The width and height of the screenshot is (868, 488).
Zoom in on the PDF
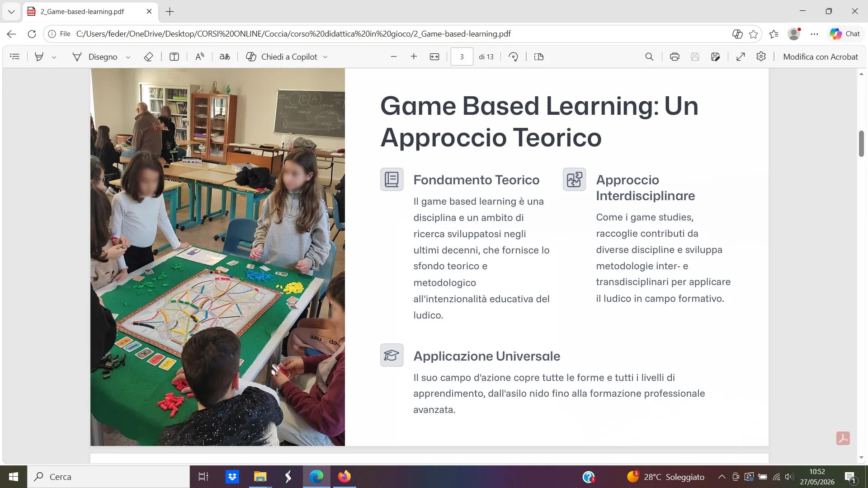tap(414, 56)
